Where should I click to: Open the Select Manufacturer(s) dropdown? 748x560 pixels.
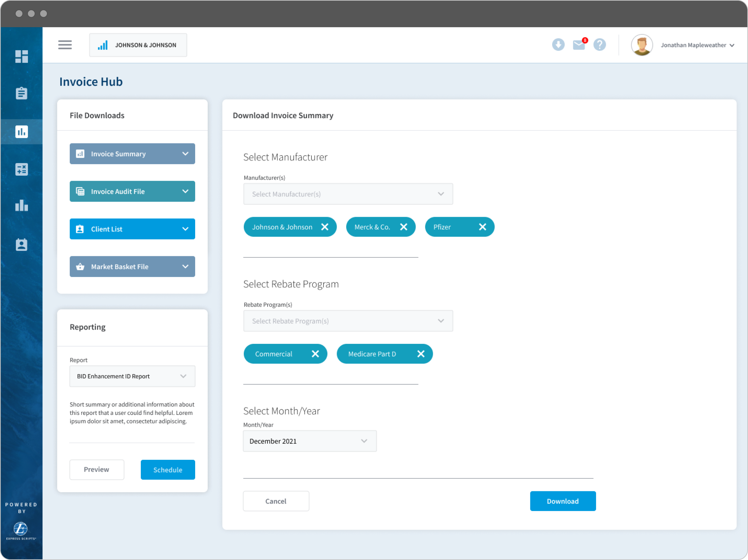point(348,194)
